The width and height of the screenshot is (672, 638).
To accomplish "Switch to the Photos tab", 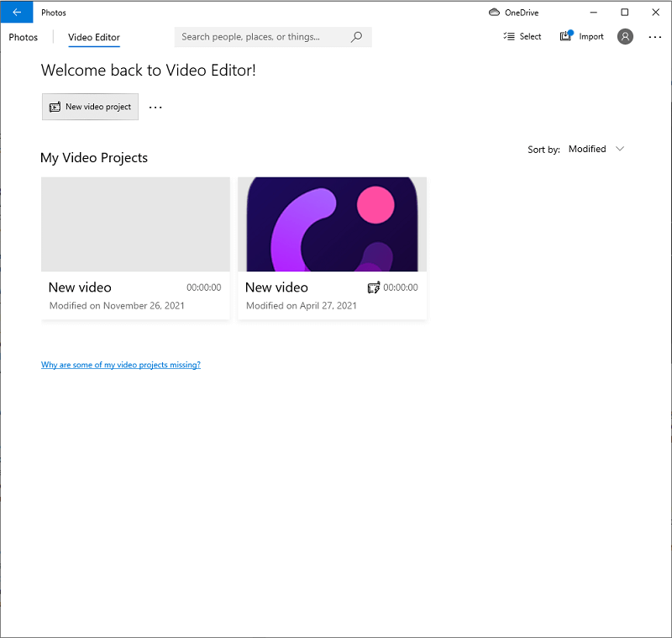I will pos(24,37).
